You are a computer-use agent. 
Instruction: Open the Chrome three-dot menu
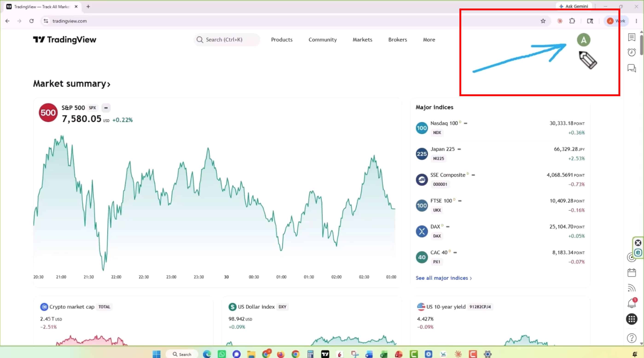tap(636, 21)
